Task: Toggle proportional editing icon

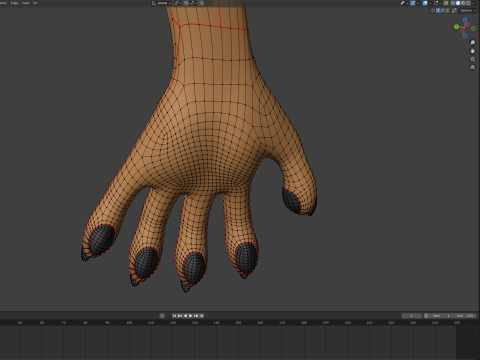Action: tap(201, 3)
